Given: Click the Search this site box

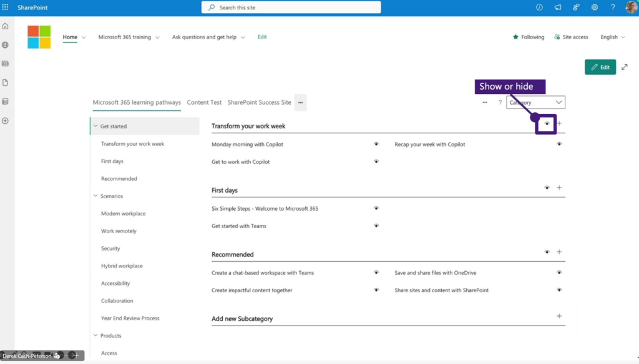Looking at the screenshot, I should click(291, 7).
